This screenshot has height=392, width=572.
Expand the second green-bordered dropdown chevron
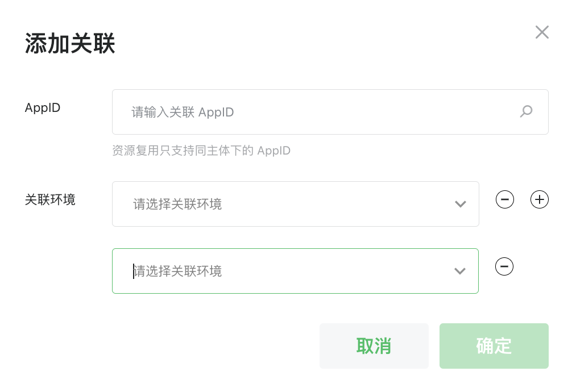[459, 271]
